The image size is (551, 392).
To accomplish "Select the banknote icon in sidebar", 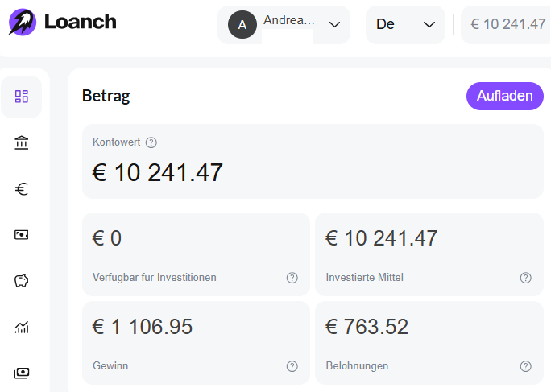I will [22, 235].
